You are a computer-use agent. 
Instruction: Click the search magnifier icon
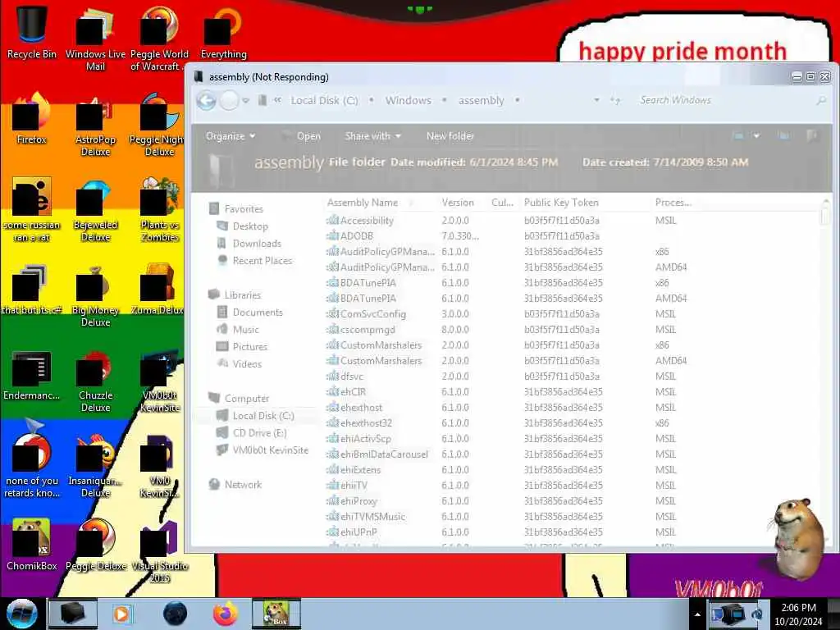820,100
